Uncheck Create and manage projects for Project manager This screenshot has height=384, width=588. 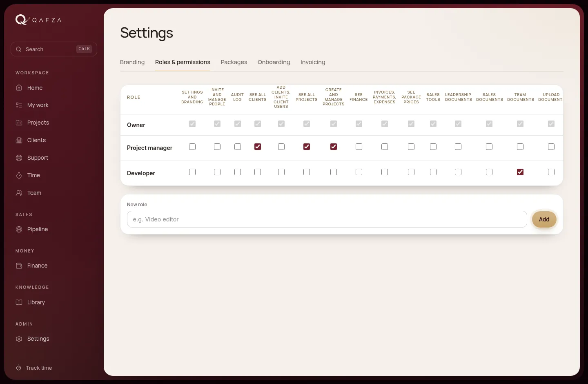point(334,147)
